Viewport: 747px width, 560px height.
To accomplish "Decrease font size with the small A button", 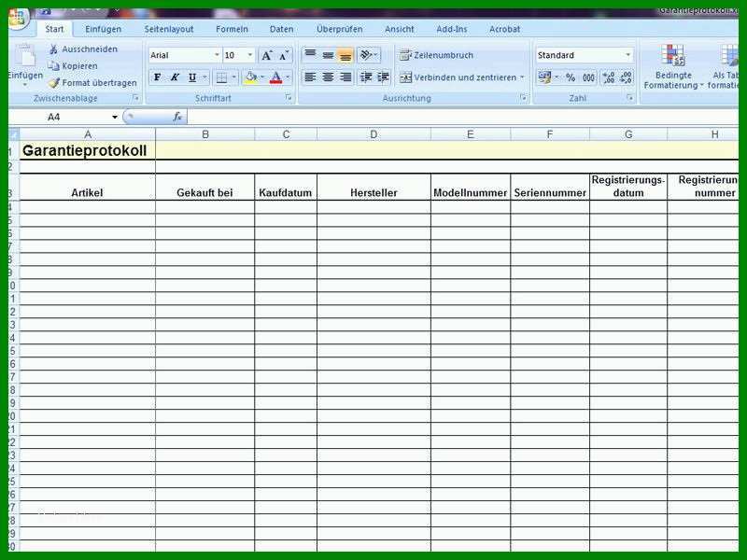I will 284,56.
